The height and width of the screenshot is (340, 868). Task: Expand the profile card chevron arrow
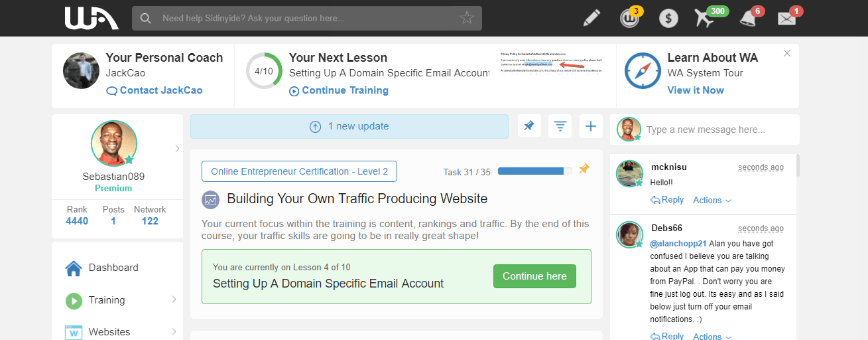[x=177, y=149]
